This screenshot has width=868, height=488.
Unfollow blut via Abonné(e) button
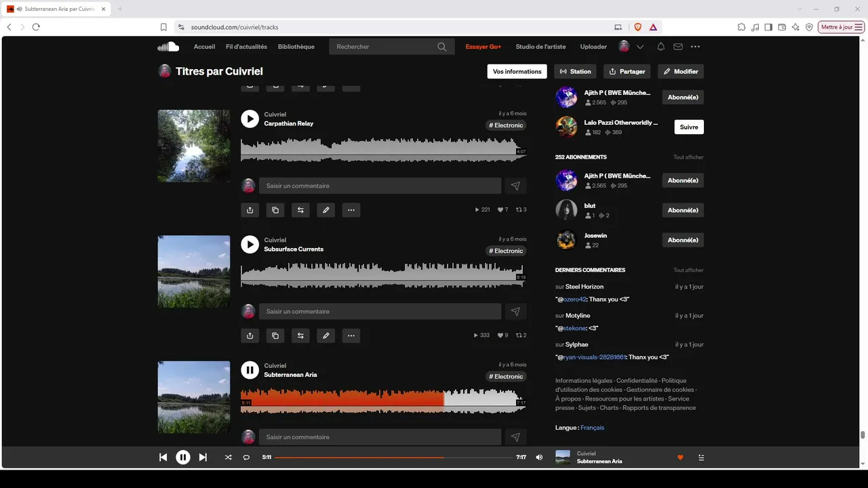683,210
